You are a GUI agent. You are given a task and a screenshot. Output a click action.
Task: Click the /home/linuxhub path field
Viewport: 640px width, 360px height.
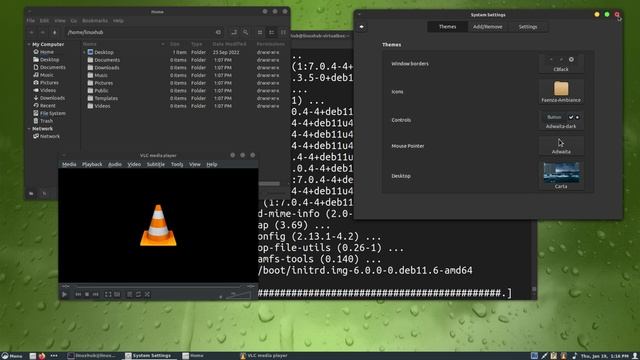(x=145, y=32)
